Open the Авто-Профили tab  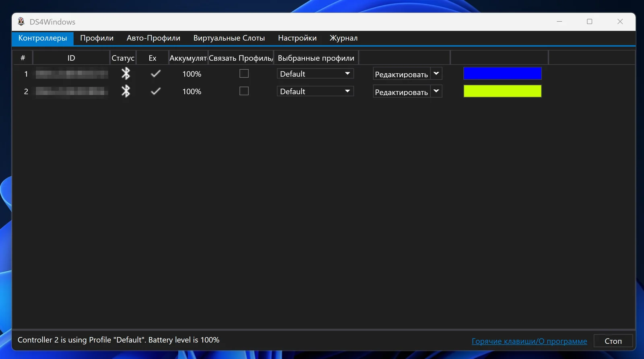(153, 38)
